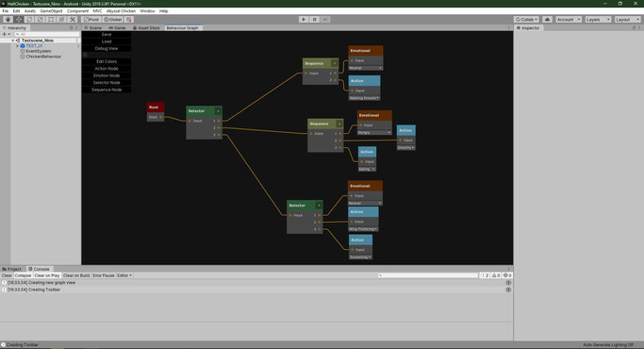This screenshot has height=349, width=644.
Task: Open the Wing Fluttering action dropdown
Action: (x=363, y=229)
